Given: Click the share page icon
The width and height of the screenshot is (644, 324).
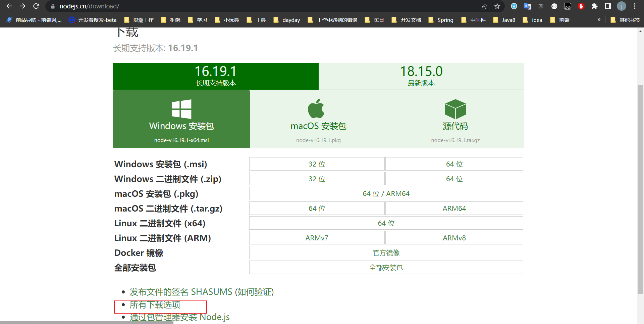Looking at the screenshot, I should [484, 6].
